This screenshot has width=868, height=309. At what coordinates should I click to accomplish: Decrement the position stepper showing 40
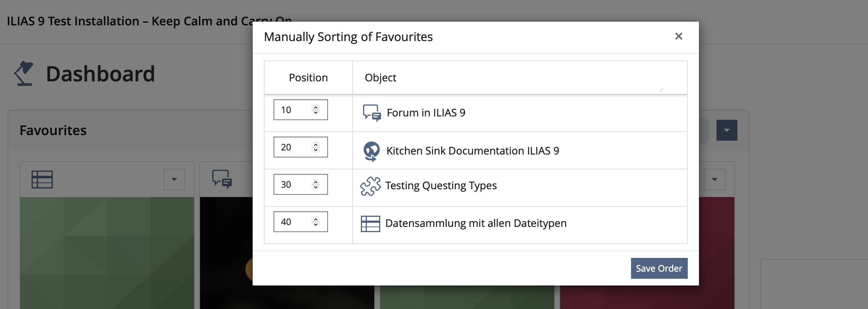click(316, 224)
